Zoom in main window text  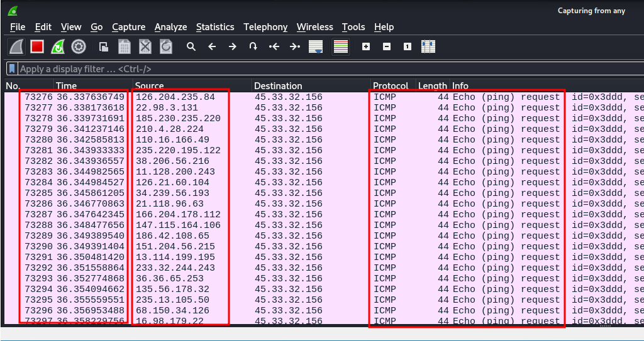(x=366, y=46)
